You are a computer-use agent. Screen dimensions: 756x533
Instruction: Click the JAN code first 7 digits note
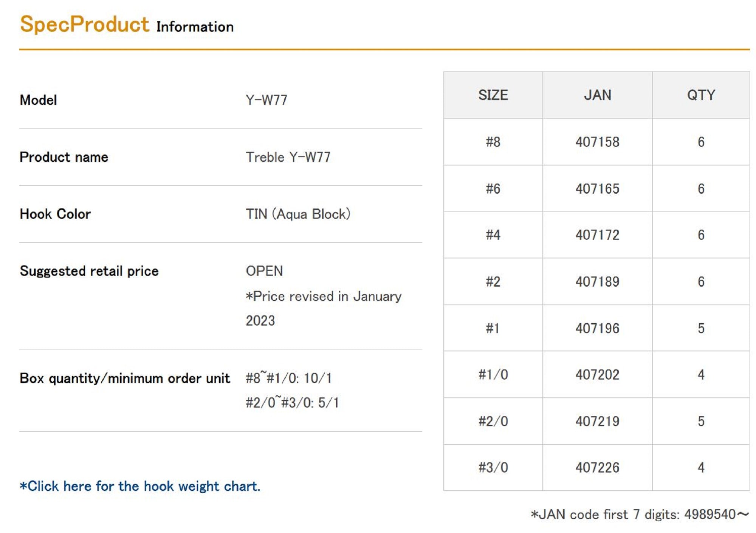(639, 514)
